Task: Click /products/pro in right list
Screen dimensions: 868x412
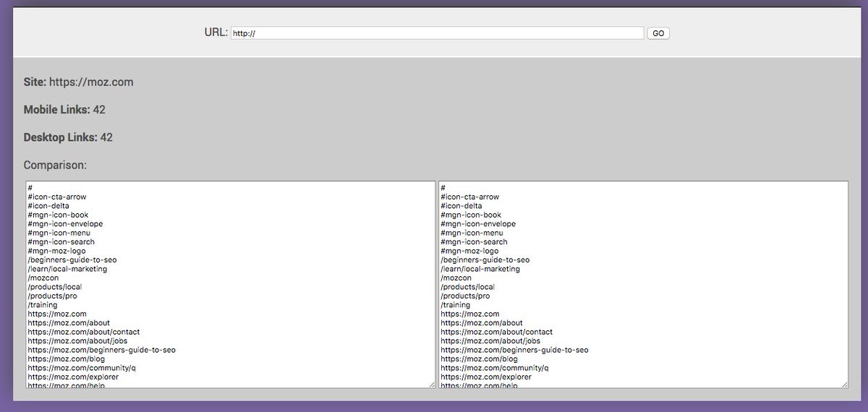Action: pos(465,296)
